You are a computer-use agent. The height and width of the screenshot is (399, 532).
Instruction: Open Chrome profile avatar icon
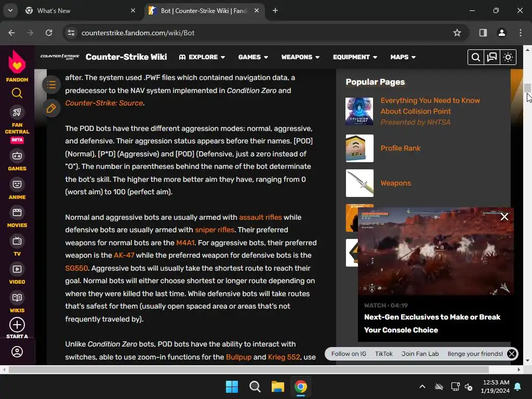(502, 33)
